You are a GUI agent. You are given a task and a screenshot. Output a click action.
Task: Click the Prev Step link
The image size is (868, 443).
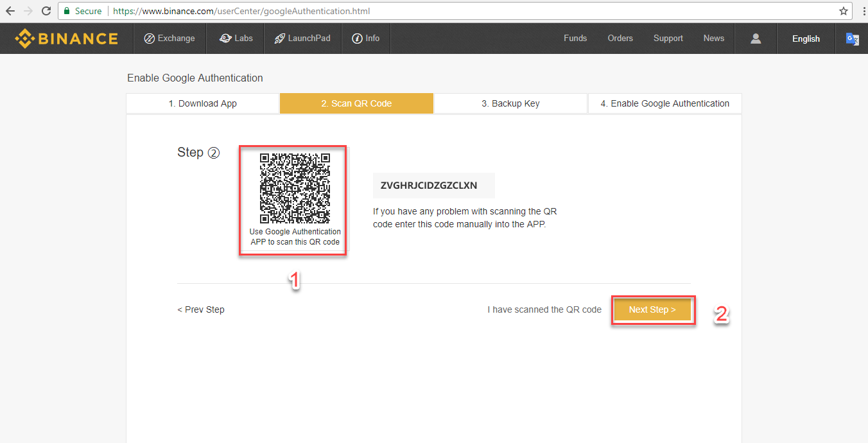pos(201,309)
